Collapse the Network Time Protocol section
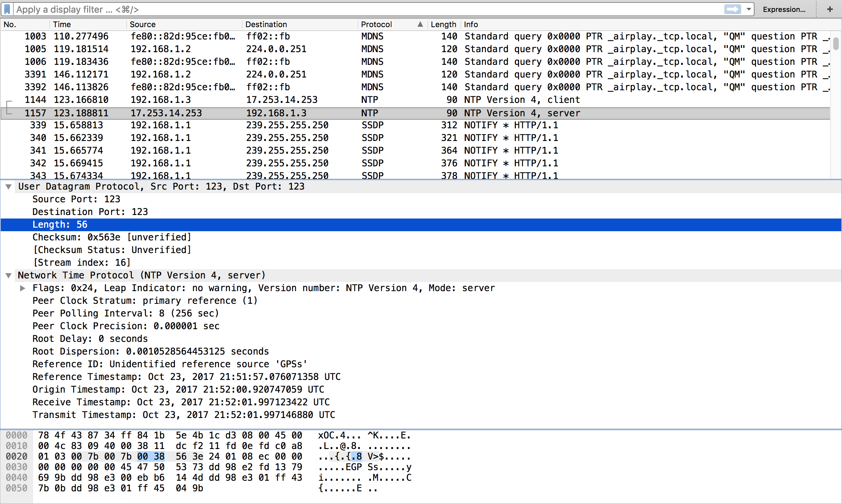This screenshot has width=842, height=504. click(9, 276)
